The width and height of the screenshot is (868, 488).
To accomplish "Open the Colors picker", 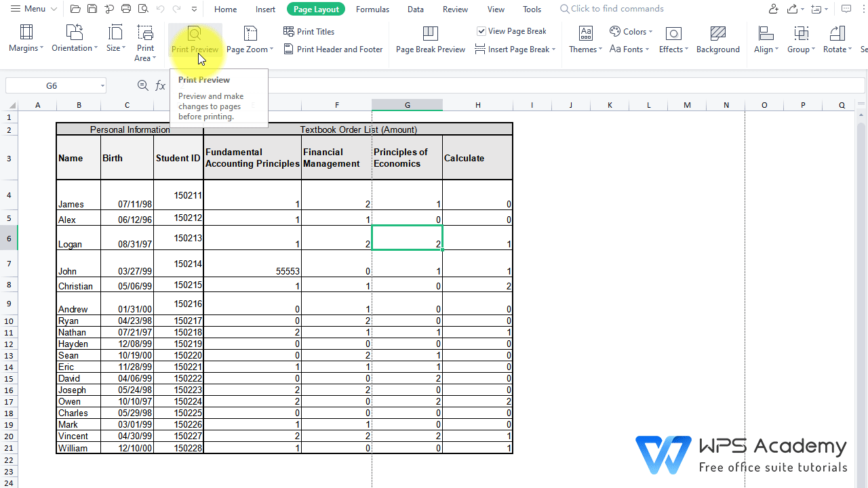I will point(631,31).
